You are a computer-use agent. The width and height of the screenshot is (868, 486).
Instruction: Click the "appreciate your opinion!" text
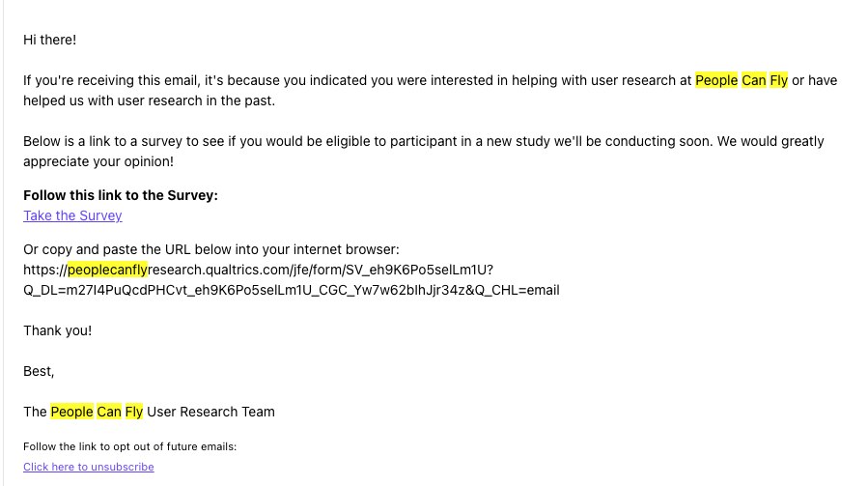(98, 161)
